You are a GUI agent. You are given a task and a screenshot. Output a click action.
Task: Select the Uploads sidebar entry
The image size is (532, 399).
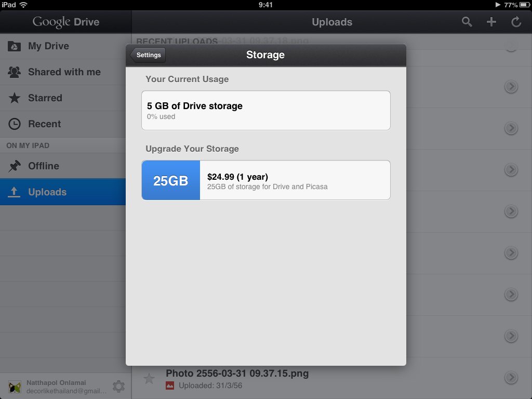(x=63, y=192)
